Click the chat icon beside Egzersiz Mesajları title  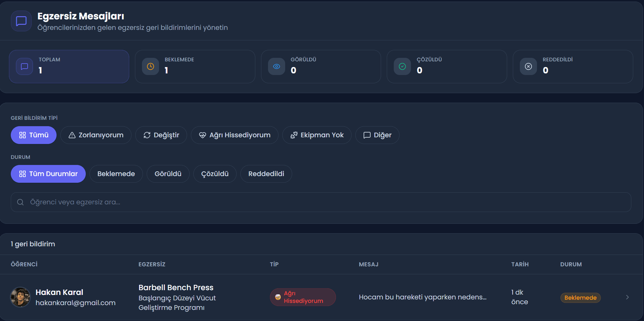point(21,21)
